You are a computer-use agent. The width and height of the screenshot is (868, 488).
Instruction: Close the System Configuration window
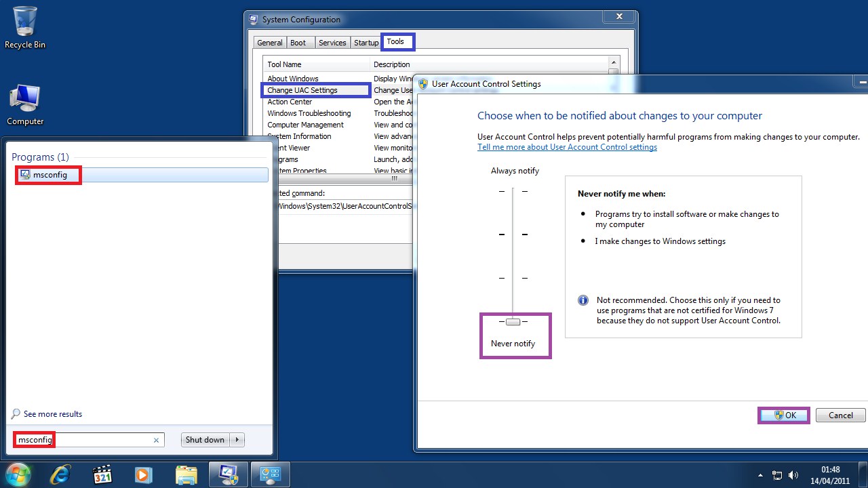click(x=620, y=16)
